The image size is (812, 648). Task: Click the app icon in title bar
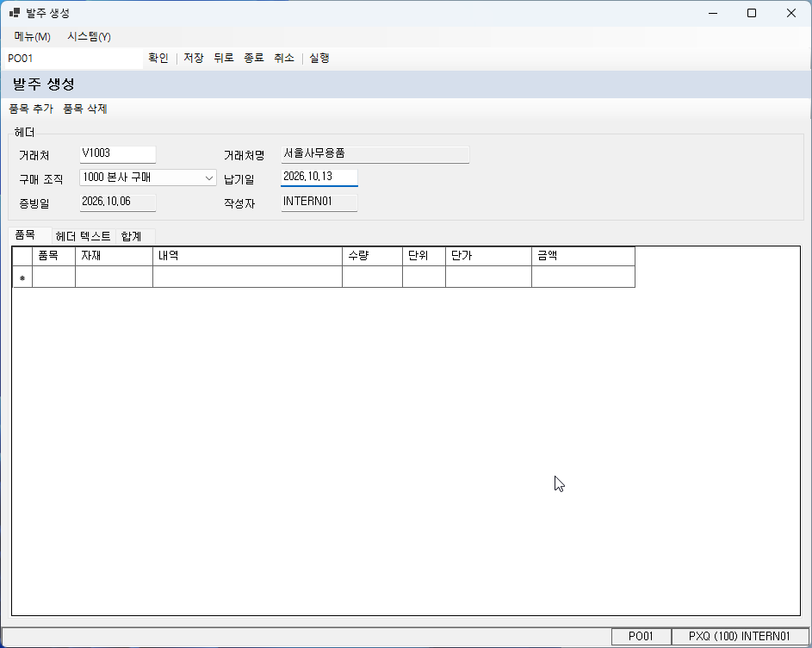[x=15, y=13]
